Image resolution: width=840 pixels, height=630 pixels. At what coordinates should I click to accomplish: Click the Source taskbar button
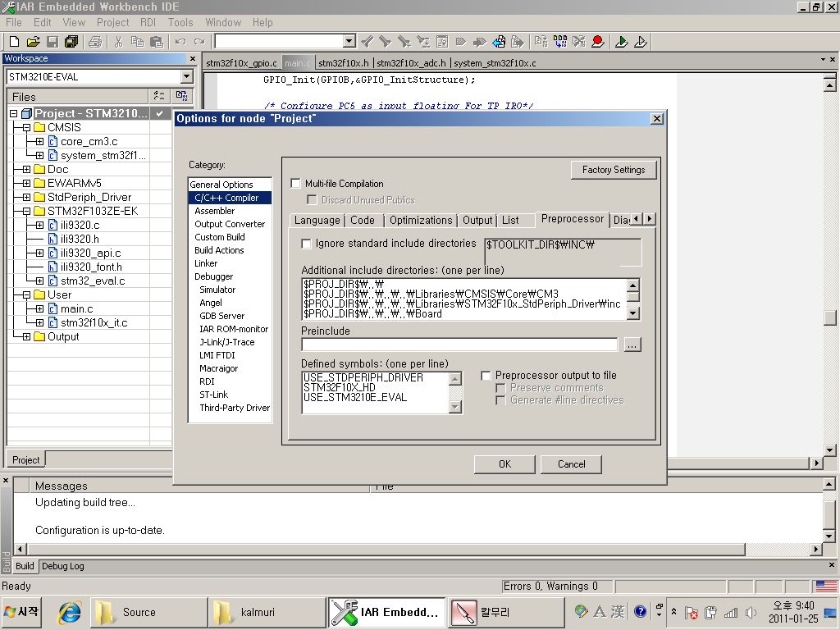tap(149, 612)
